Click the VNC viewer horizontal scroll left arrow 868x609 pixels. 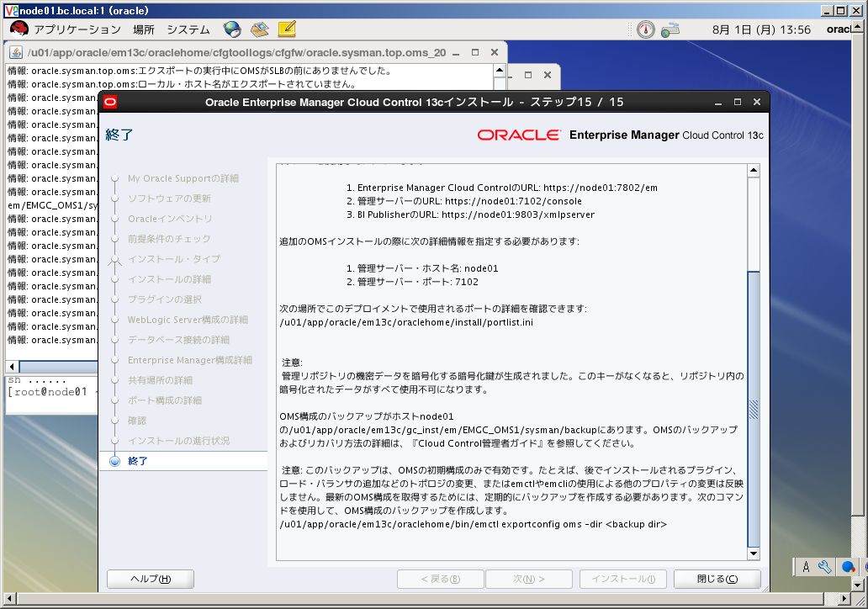(x=8, y=598)
